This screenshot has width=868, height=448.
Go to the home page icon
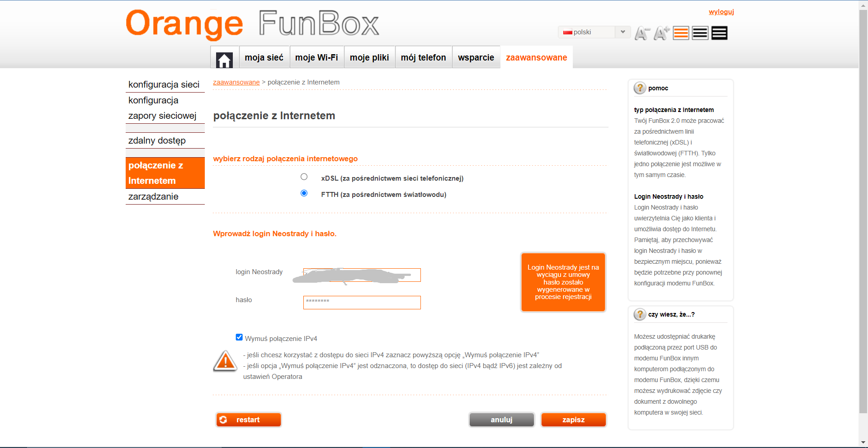click(x=224, y=60)
